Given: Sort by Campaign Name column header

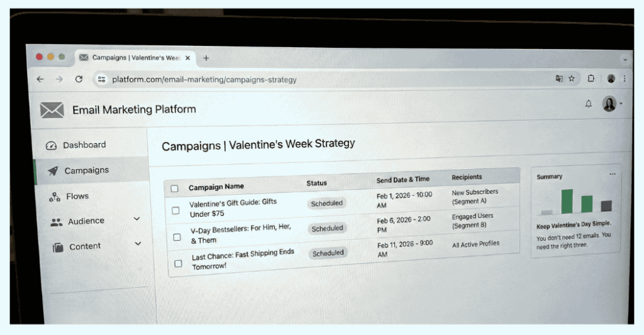Looking at the screenshot, I should (216, 187).
